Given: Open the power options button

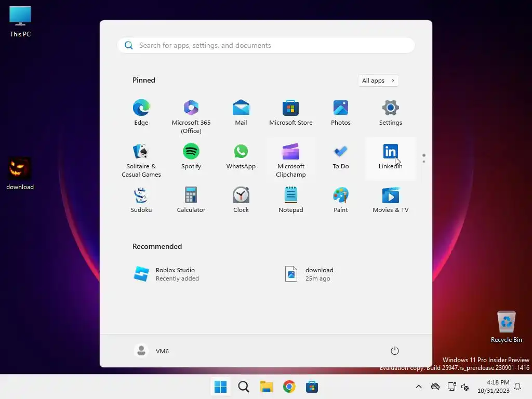Looking at the screenshot, I should click(x=395, y=351).
